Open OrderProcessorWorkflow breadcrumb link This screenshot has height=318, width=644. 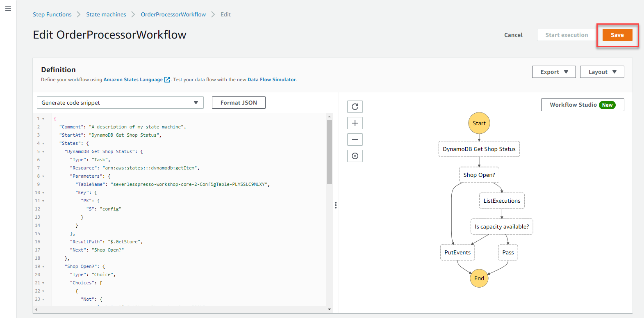pyautogui.click(x=173, y=14)
